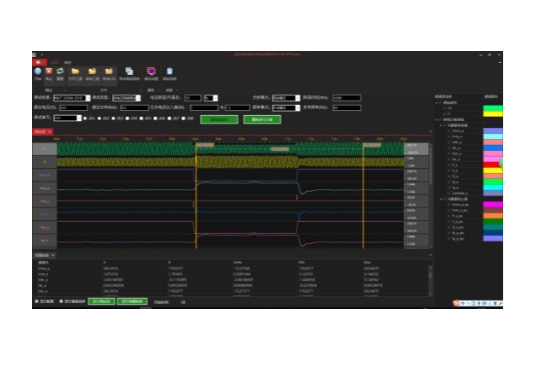Click the purple monitor communication icon

coord(151,71)
